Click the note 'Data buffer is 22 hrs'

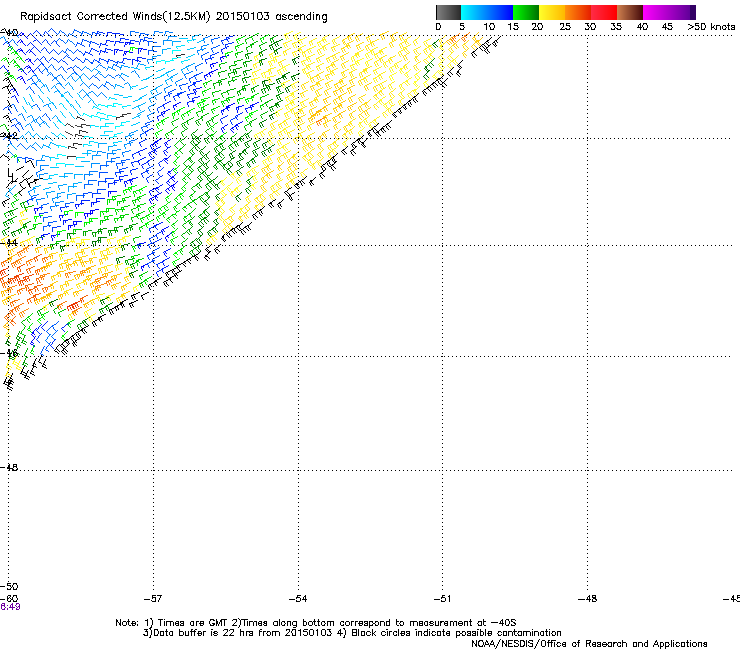(x=200, y=633)
